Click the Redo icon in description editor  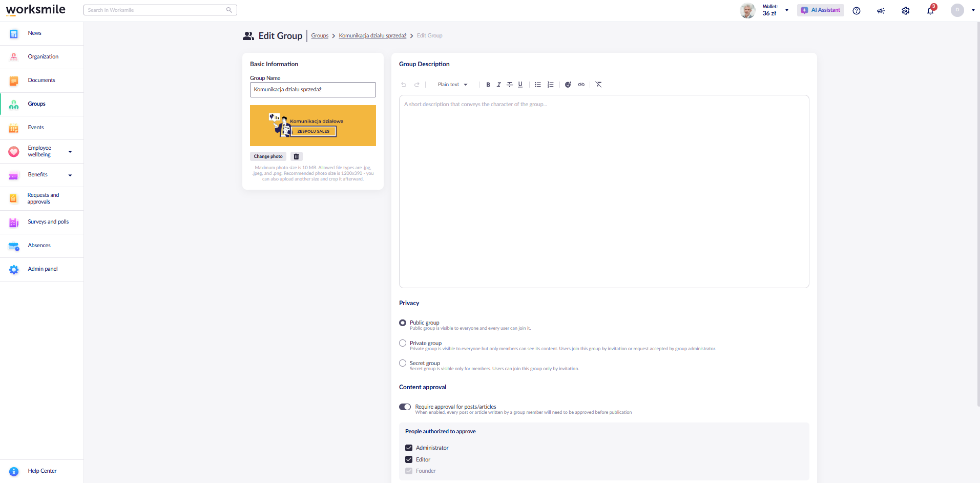click(417, 85)
